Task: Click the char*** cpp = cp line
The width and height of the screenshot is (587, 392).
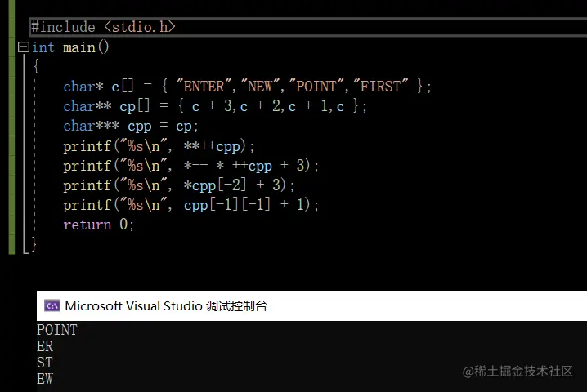Action: (x=130, y=126)
